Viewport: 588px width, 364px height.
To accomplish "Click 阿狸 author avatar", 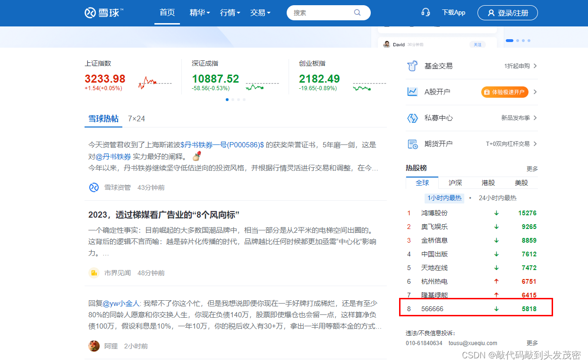I will point(94,346).
